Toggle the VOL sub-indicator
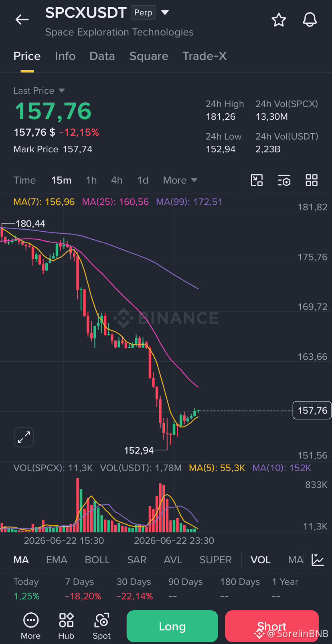Viewport: 332px width, 644px height. point(261,560)
